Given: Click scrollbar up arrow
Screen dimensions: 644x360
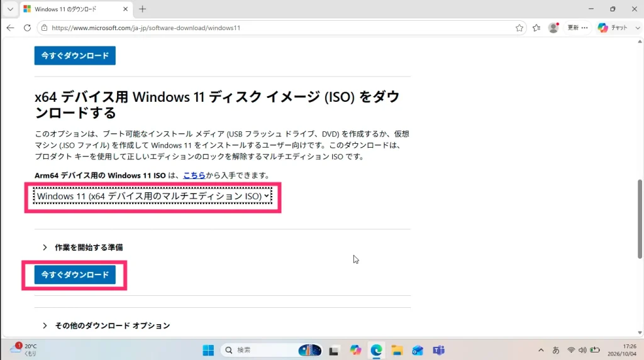Looking at the screenshot, I should pyautogui.click(x=640, y=42).
